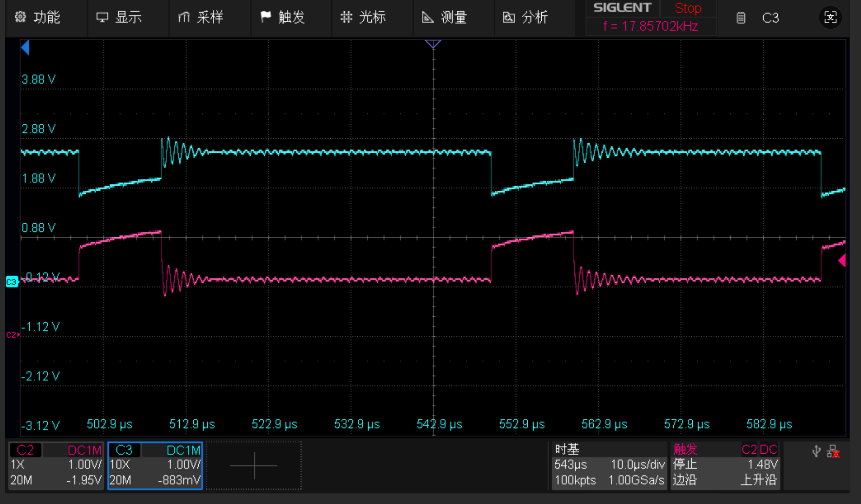Open the 采样 (Acquire) menu

pyautogui.click(x=210, y=17)
